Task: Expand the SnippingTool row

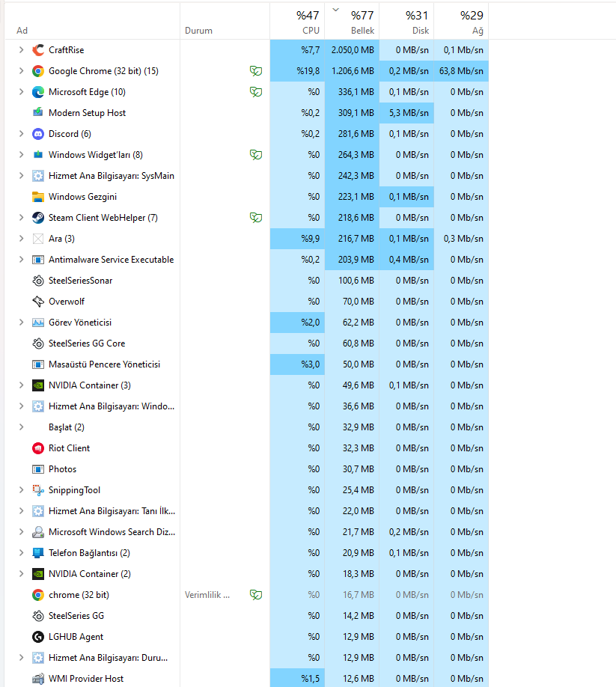Action: 21,490
